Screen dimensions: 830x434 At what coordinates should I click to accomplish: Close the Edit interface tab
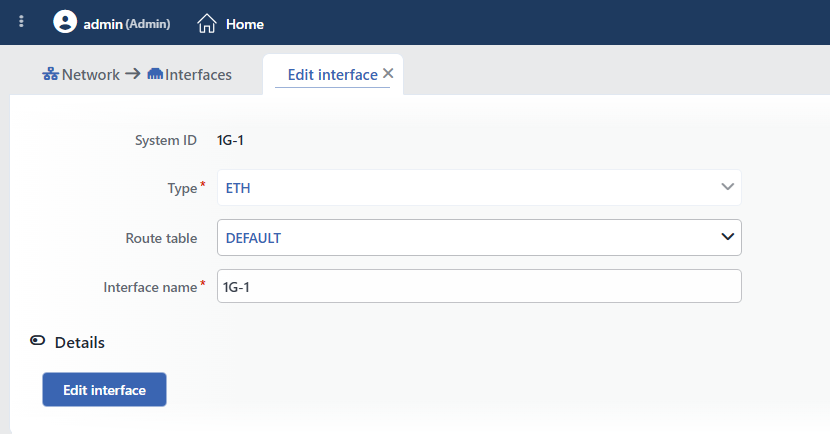pyautogui.click(x=388, y=74)
